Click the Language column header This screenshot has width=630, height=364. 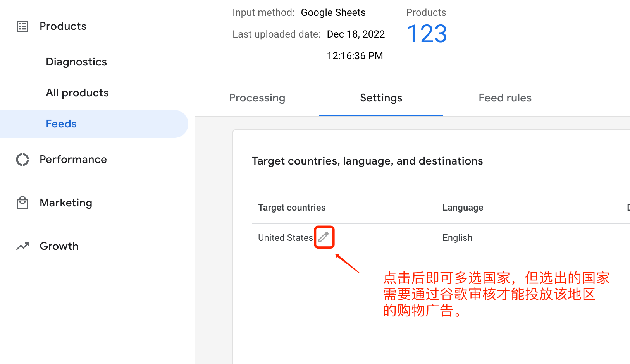pos(463,208)
